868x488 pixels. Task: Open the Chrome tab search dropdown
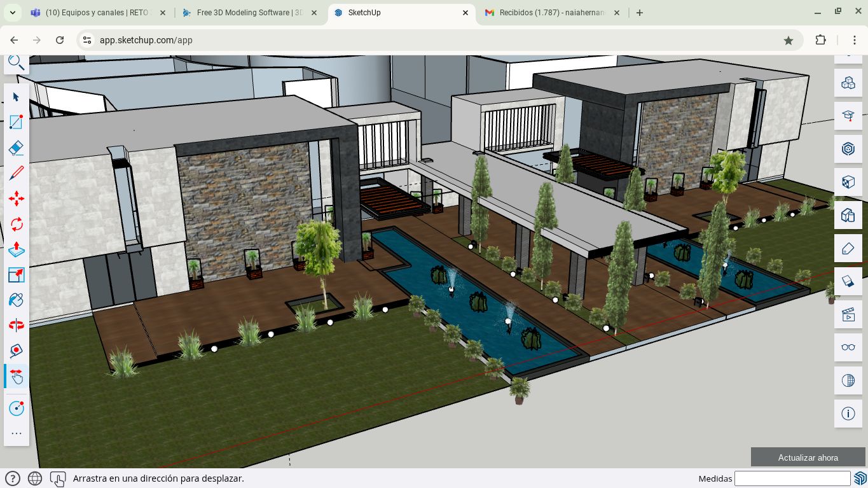[12, 13]
